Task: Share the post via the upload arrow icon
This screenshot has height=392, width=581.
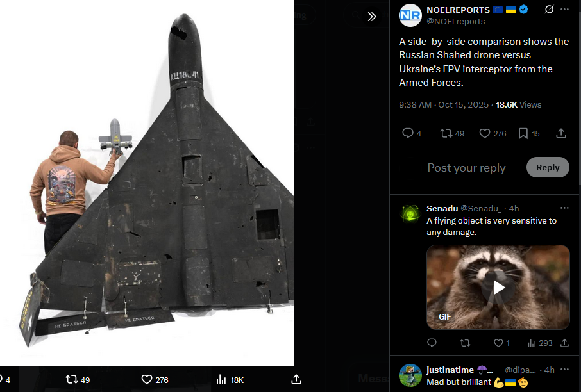Action: pos(561,133)
